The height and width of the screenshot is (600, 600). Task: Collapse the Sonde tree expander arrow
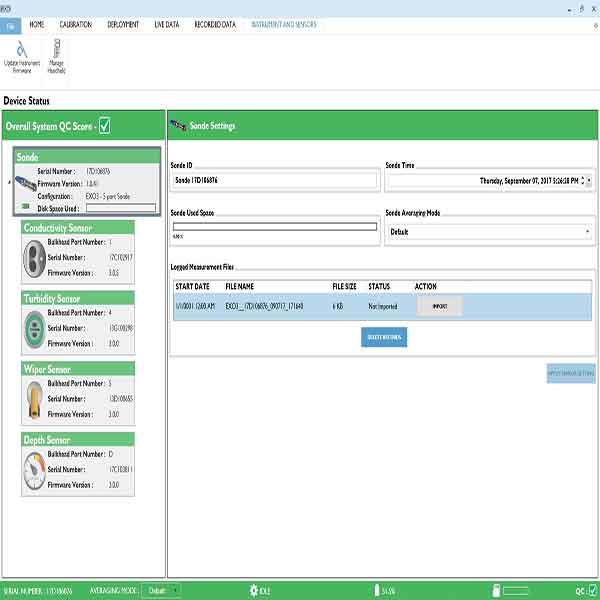click(9, 183)
